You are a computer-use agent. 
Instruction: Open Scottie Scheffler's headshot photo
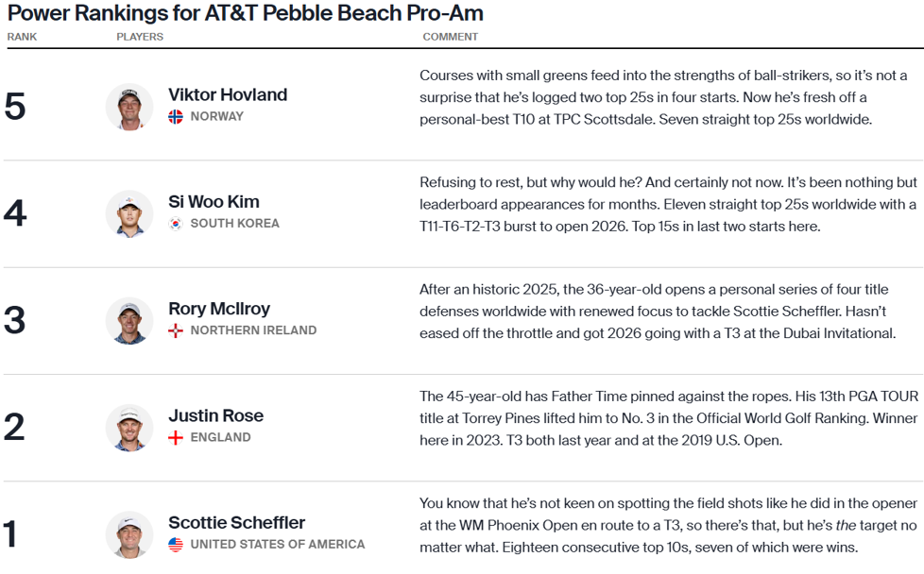(x=129, y=534)
